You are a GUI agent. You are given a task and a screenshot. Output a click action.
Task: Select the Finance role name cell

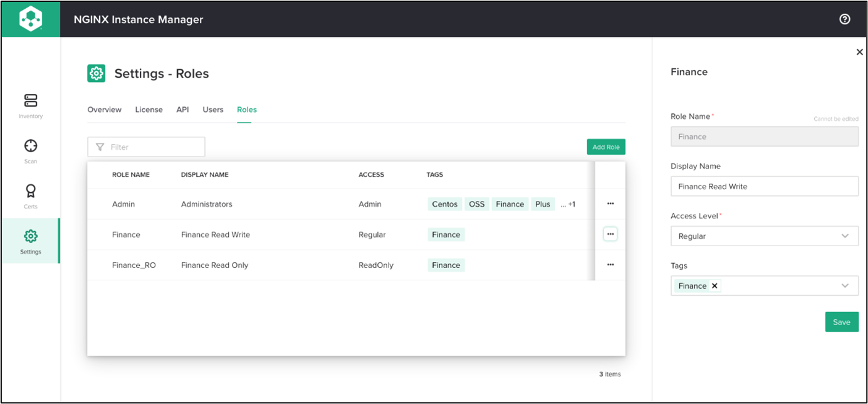pos(126,235)
